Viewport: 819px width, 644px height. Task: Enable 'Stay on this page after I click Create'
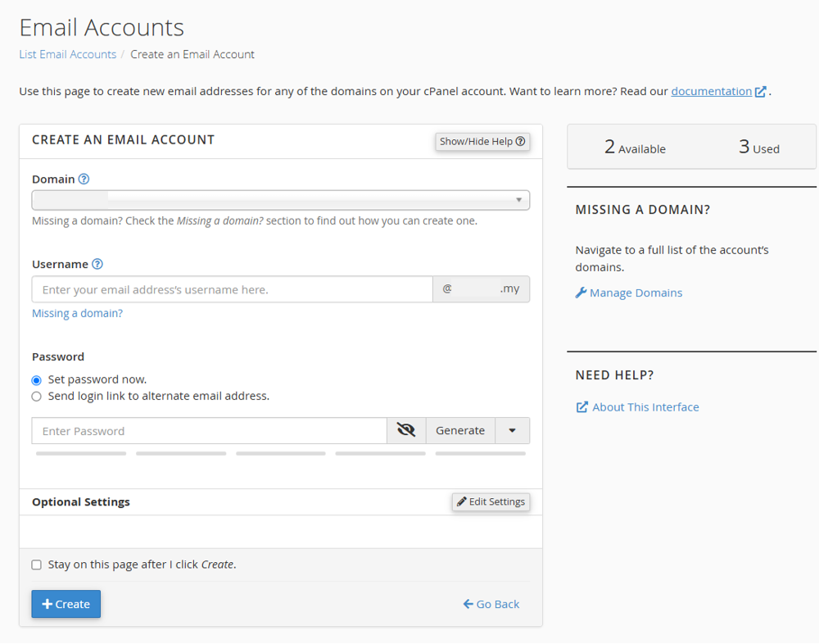36,565
